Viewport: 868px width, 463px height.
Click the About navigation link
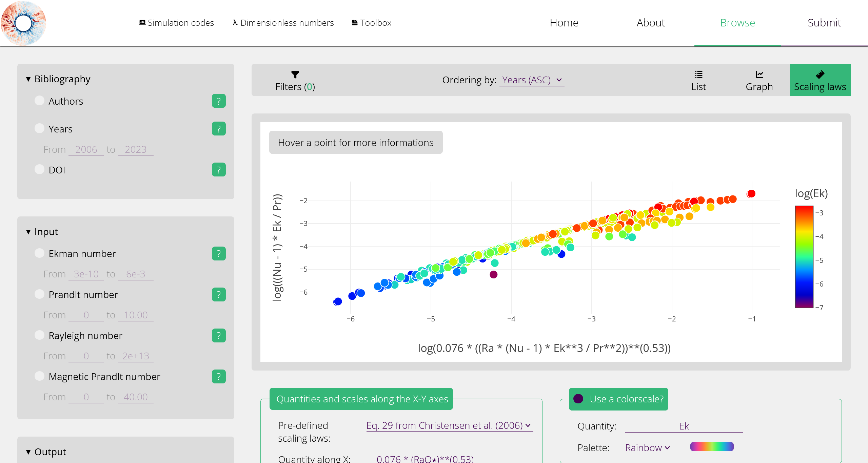[650, 23]
